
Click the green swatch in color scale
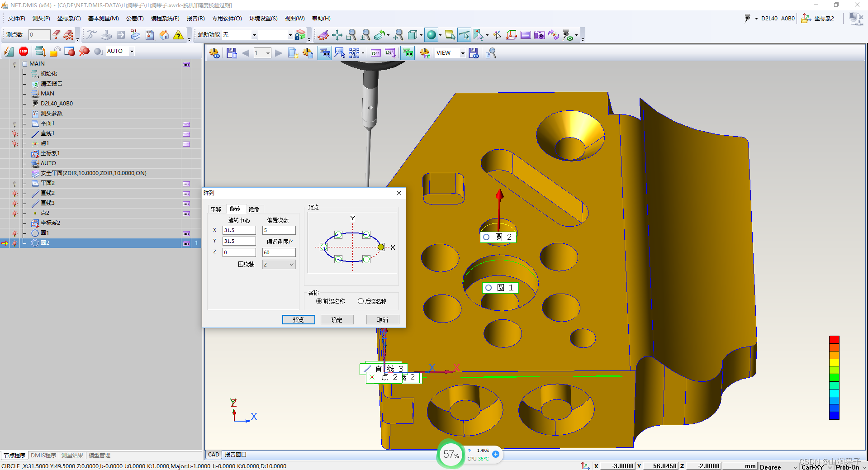coord(834,378)
